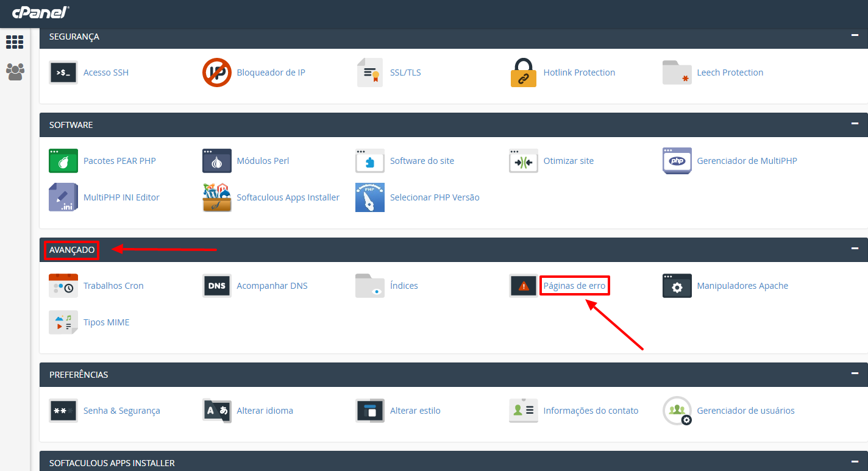
Task: Open the Senha & Segurança link
Action: click(x=122, y=411)
